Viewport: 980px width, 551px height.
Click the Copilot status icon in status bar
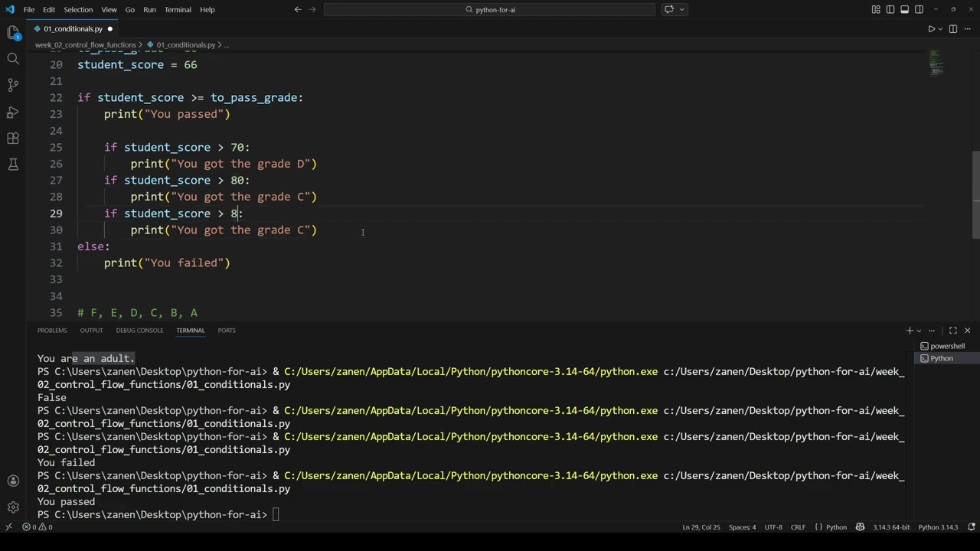(860, 527)
